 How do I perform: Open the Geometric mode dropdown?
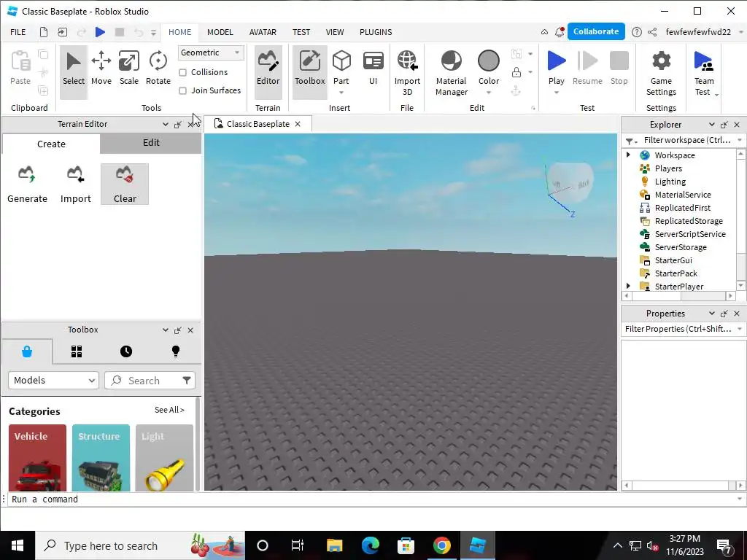click(x=211, y=52)
